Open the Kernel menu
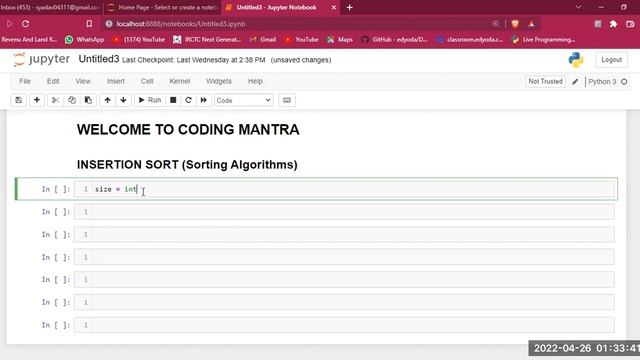This screenshot has height=360, width=640. point(180,81)
